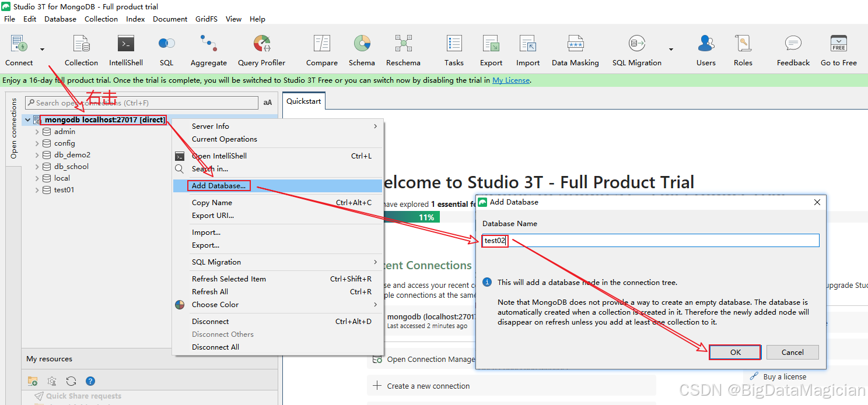This screenshot has height=405, width=868.
Task: Launch IntelliShell from the toolbar
Action: [126, 44]
